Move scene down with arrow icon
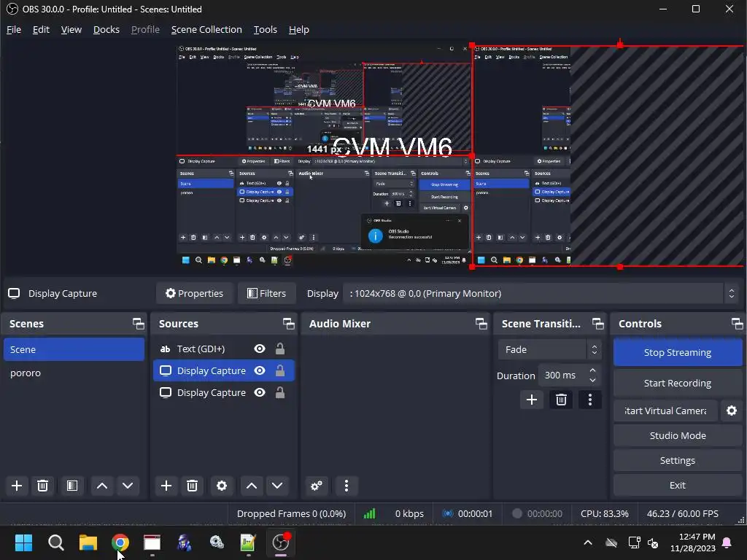This screenshot has height=560, width=747. coord(128,486)
